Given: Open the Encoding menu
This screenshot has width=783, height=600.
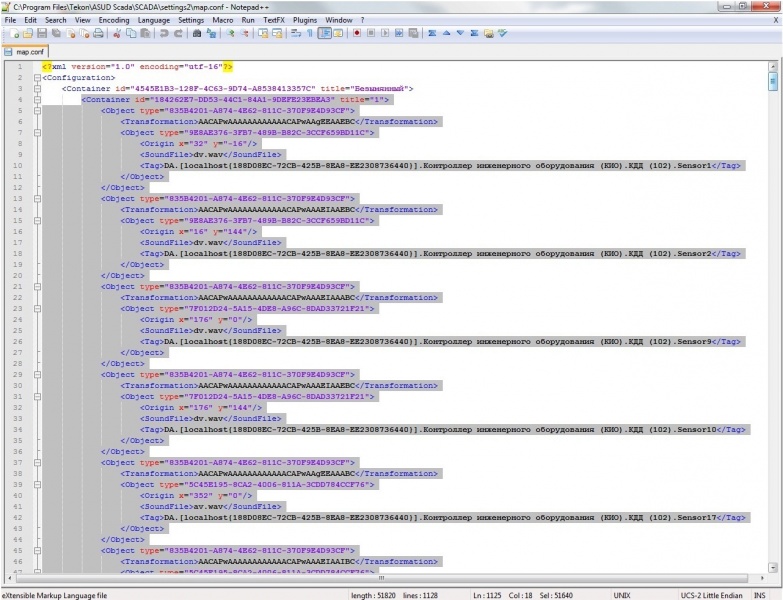Looking at the screenshot, I should tap(114, 19).
